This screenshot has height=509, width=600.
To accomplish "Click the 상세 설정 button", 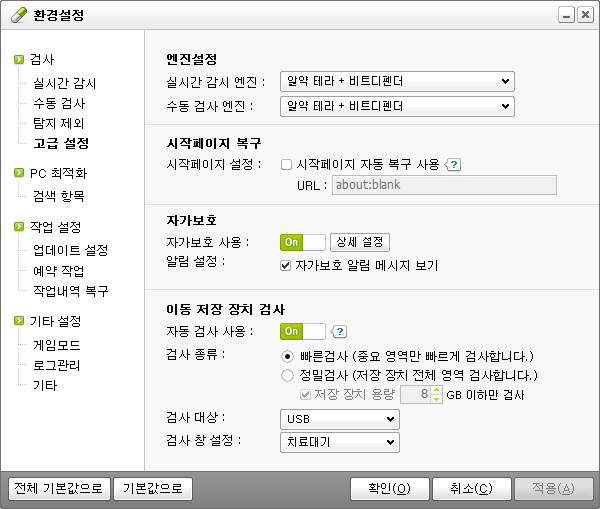I will (x=359, y=242).
